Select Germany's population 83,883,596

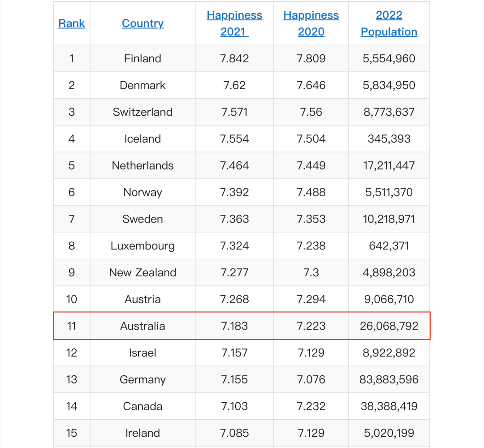[x=389, y=379]
